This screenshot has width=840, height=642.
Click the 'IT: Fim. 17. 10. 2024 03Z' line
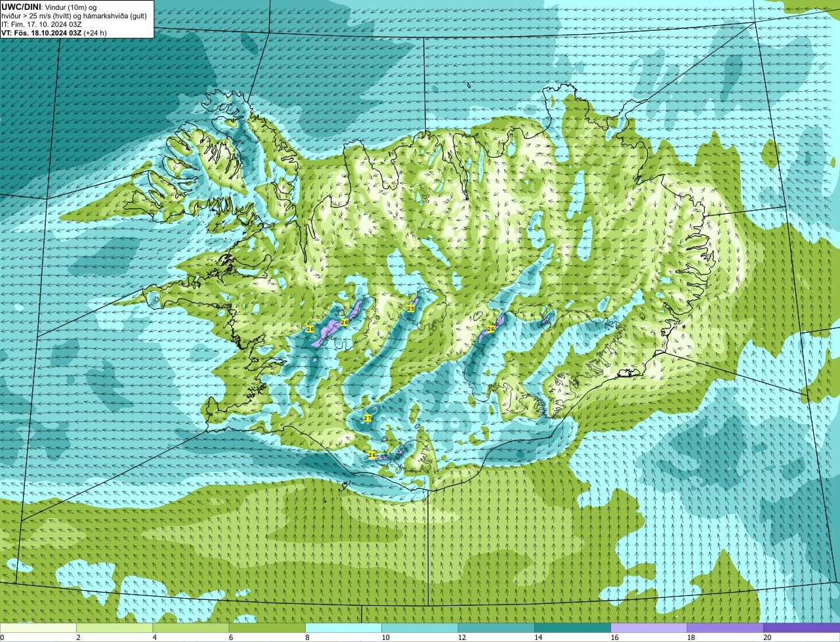(x=41, y=24)
